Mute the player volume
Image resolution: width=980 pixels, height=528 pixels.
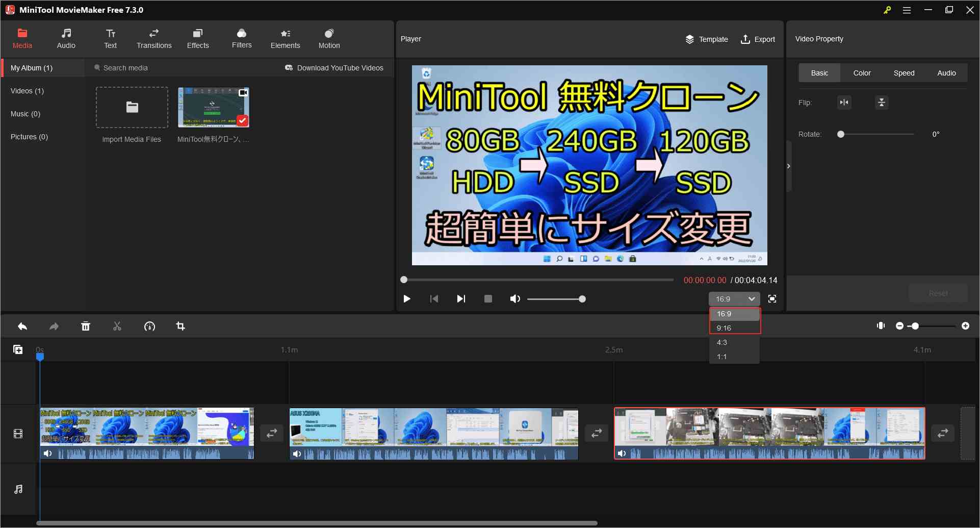515,299
